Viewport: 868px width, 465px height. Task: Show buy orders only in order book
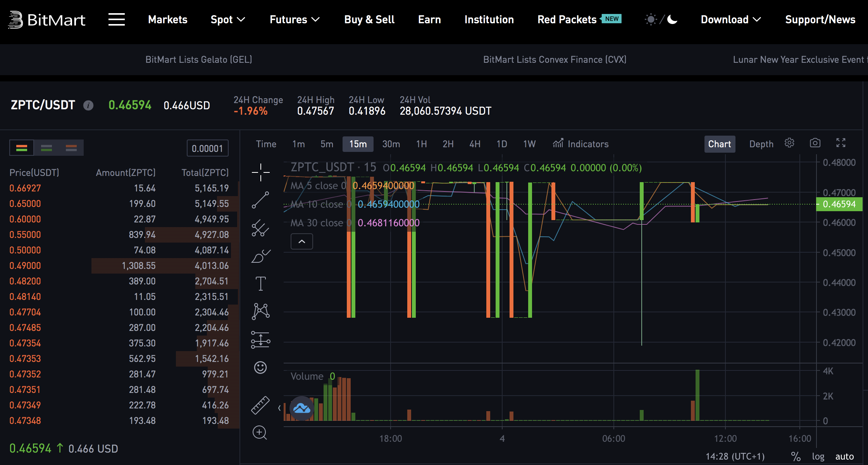click(46, 148)
